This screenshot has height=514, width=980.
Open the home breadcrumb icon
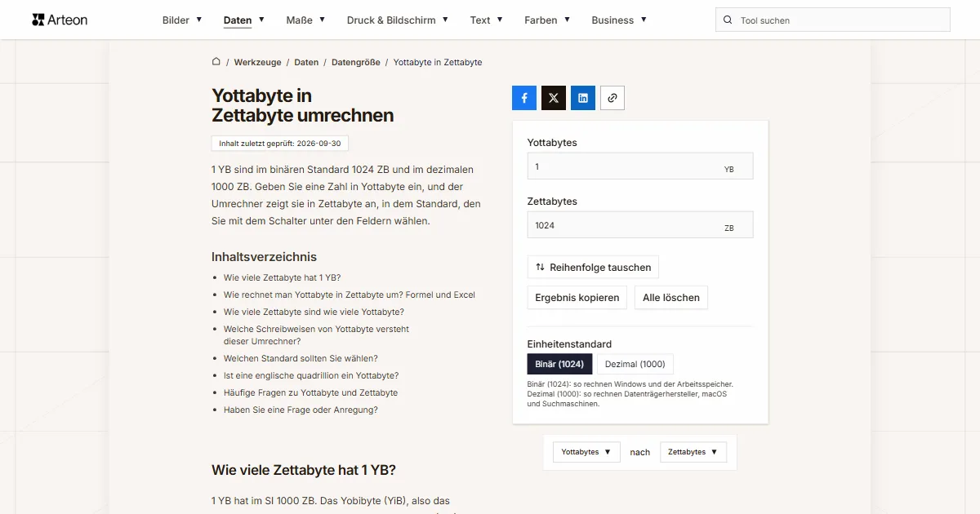tap(216, 62)
